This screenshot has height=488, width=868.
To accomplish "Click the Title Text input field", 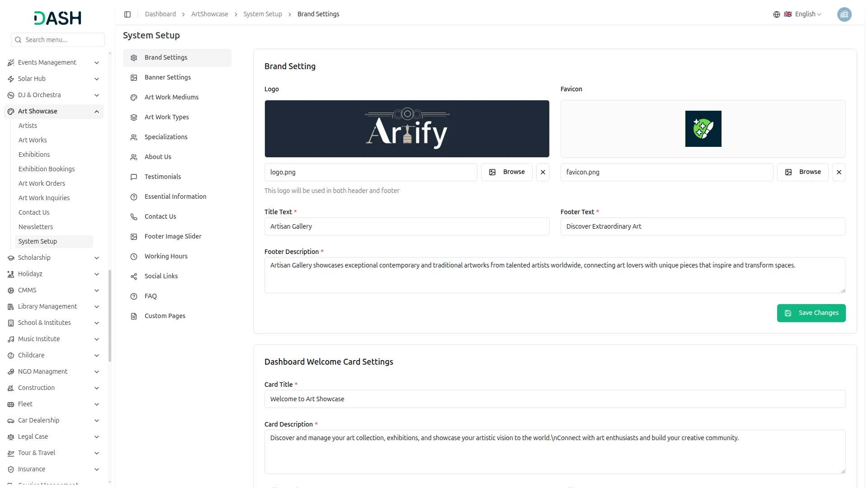I will pyautogui.click(x=407, y=226).
